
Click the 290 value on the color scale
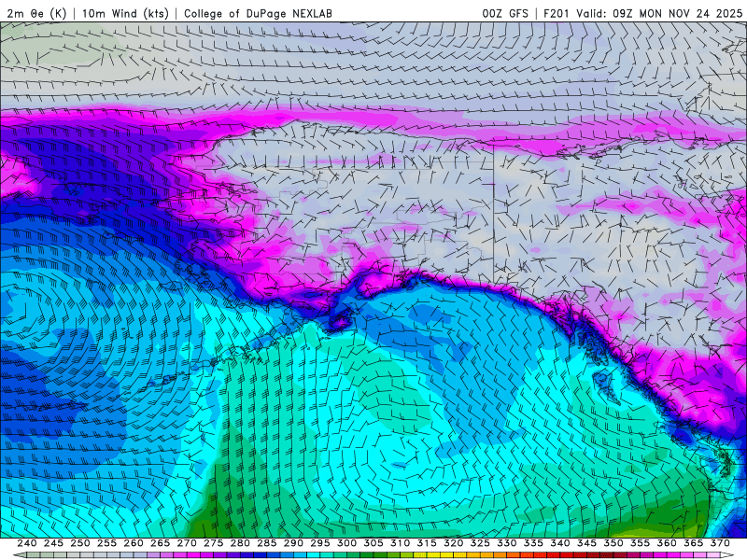coord(293,543)
